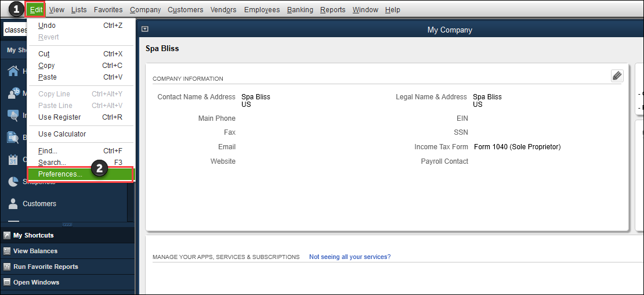Image resolution: width=644 pixels, height=295 pixels.
Task: Click the Website label in Company Information
Action: [223, 161]
